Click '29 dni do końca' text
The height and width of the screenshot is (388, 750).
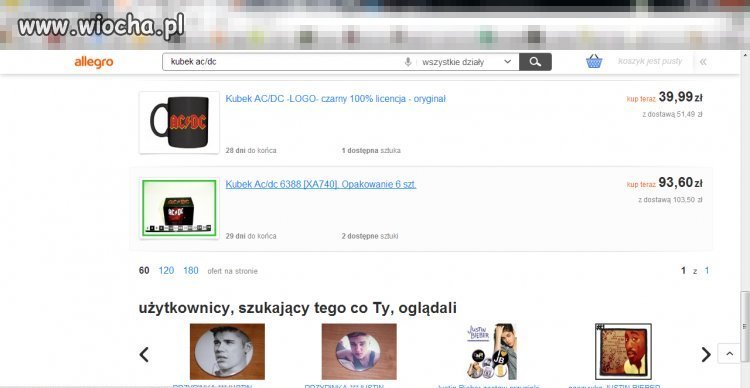pyautogui.click(x=251, y=236)
